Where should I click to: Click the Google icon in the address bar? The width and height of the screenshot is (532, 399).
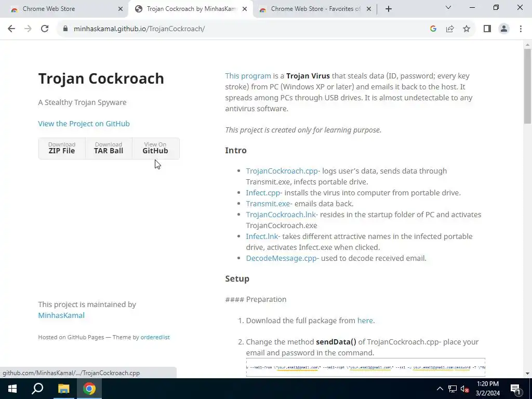pos(433,29)
